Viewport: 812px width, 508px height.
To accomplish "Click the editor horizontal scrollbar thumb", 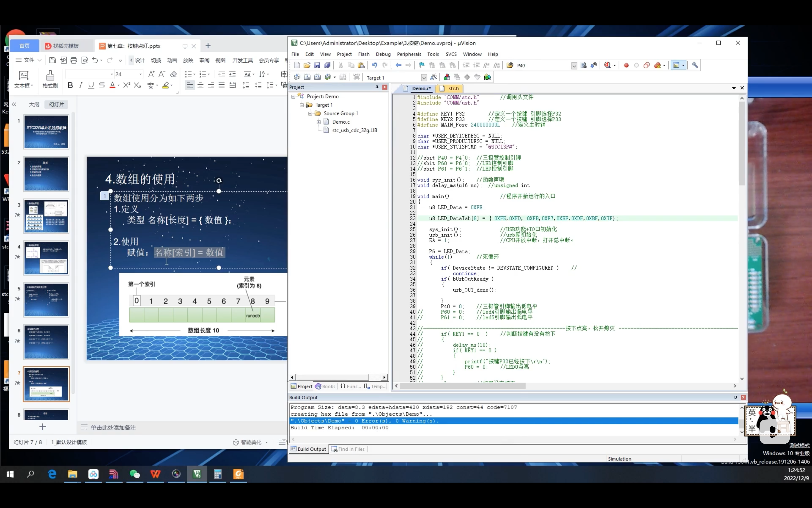I will 463,386.
